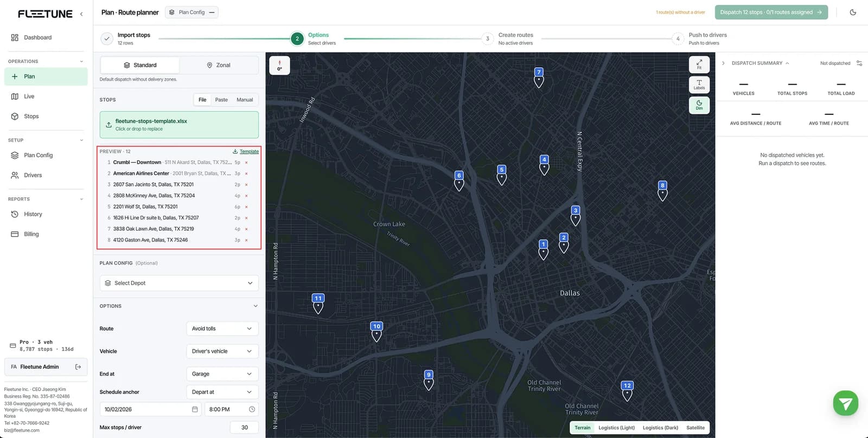Click the Fit map view icon

click(x=699, y=65)
